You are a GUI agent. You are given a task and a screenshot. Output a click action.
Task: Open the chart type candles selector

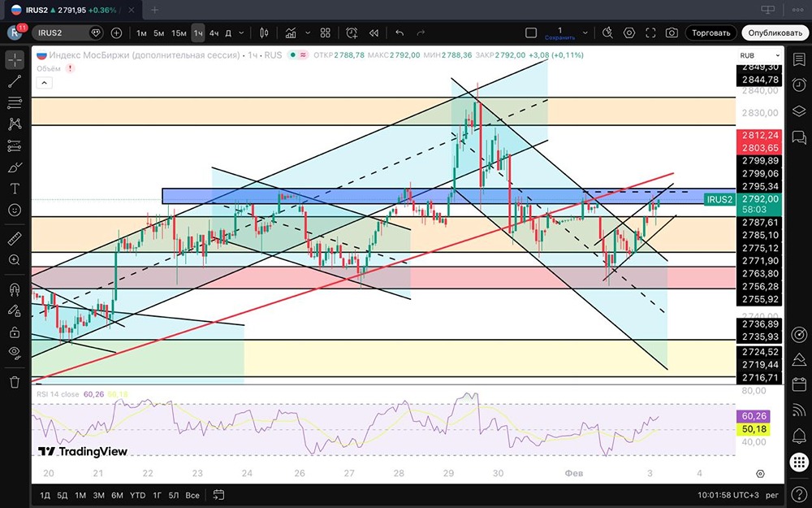tap(264, 33)
